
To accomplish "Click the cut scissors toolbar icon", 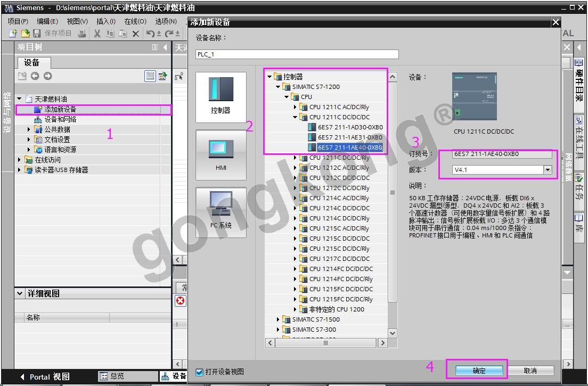I will point(97,34).
